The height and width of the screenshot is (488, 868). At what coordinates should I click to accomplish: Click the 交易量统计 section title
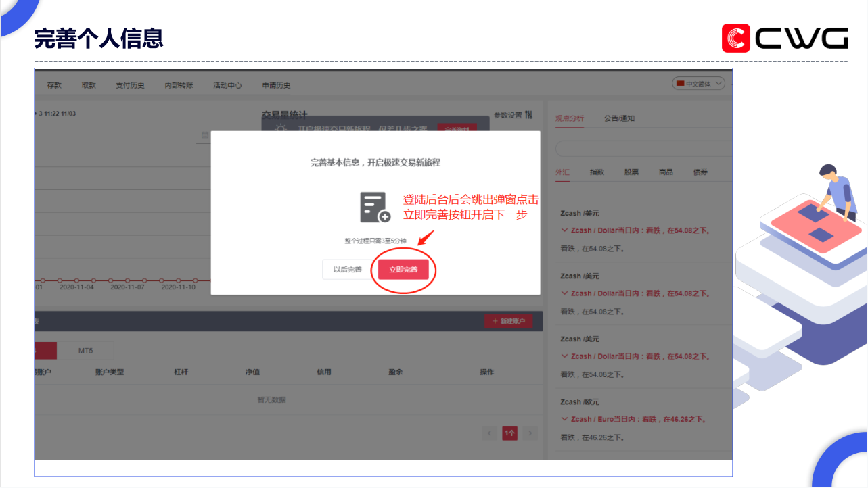click(284, 115)
